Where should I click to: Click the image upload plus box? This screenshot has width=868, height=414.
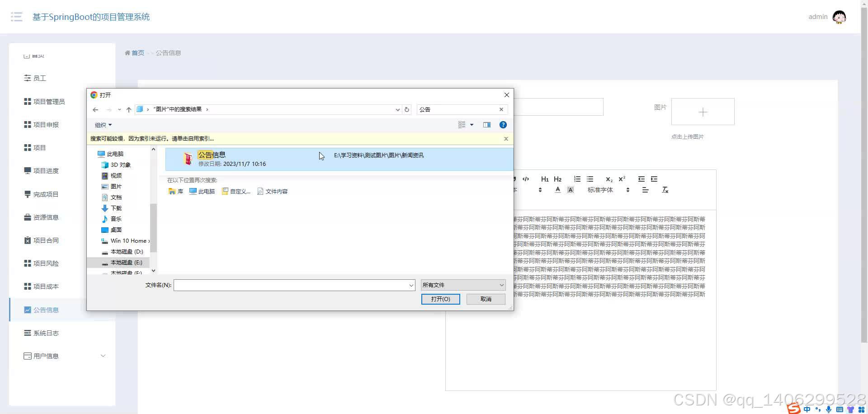(703, 112)
